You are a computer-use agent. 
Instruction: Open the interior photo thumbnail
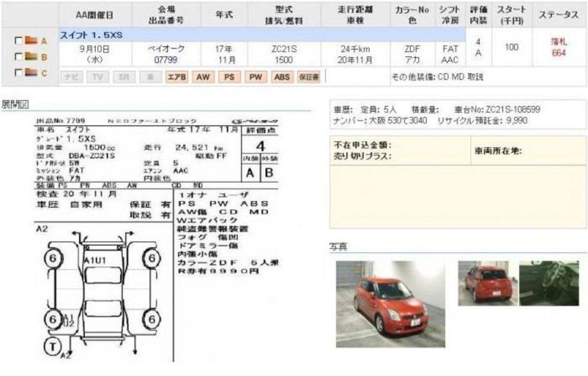pos(549,283)
